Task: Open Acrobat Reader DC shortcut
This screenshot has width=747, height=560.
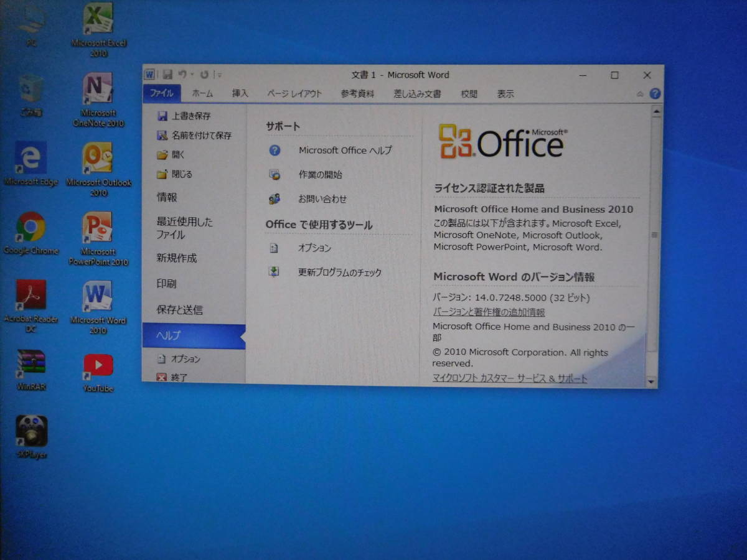Action: click(31, 306)
